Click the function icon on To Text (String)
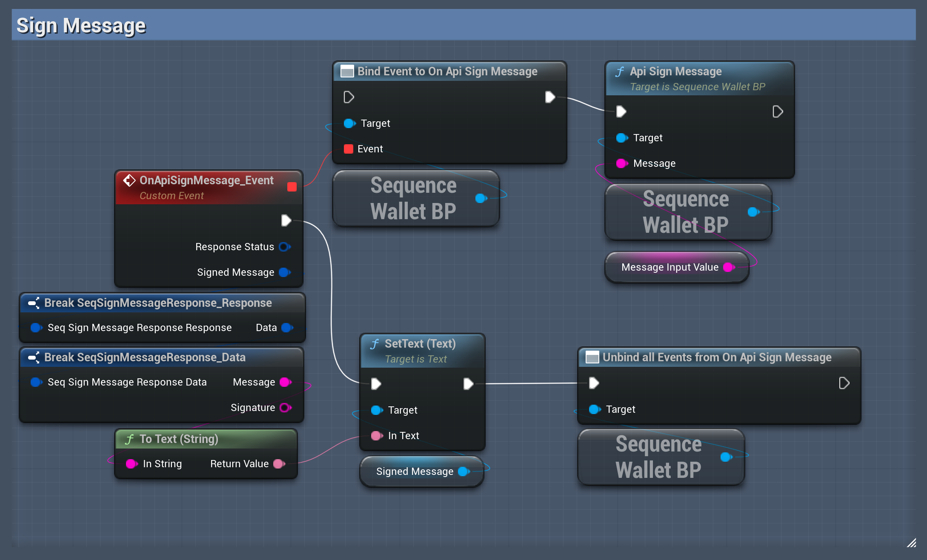Viewport: 927px width, 560px height. point(129,439)
